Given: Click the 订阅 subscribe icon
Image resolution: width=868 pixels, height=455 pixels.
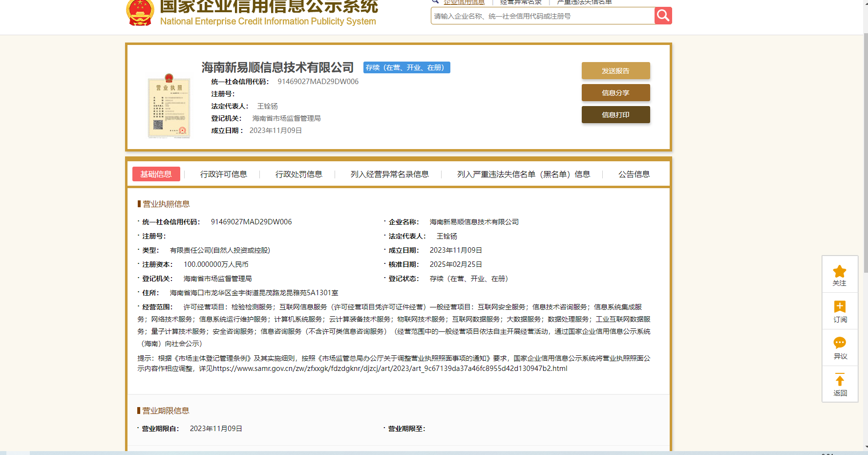Looking at the screenshot, I should coord(840,307).
